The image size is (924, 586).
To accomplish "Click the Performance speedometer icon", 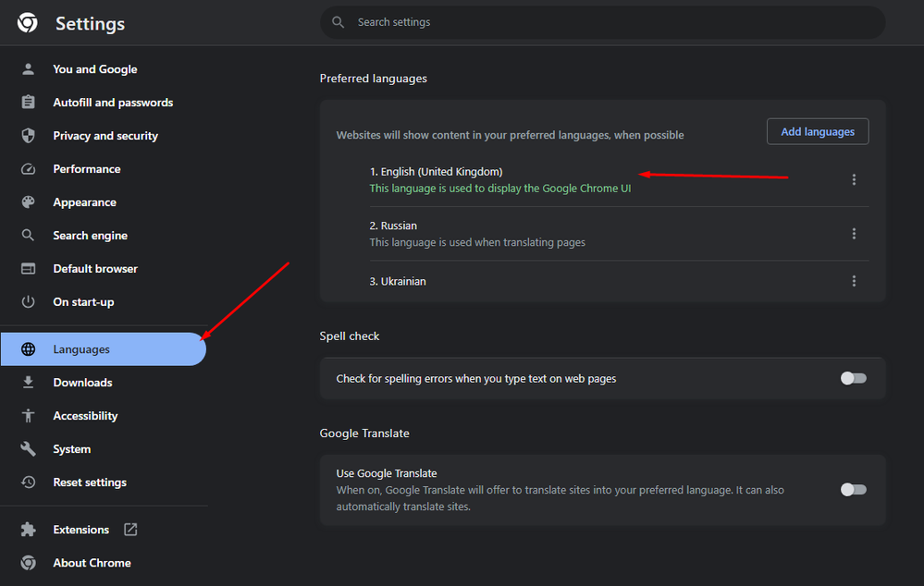I will pyautogui.click(x=28, y=169).
